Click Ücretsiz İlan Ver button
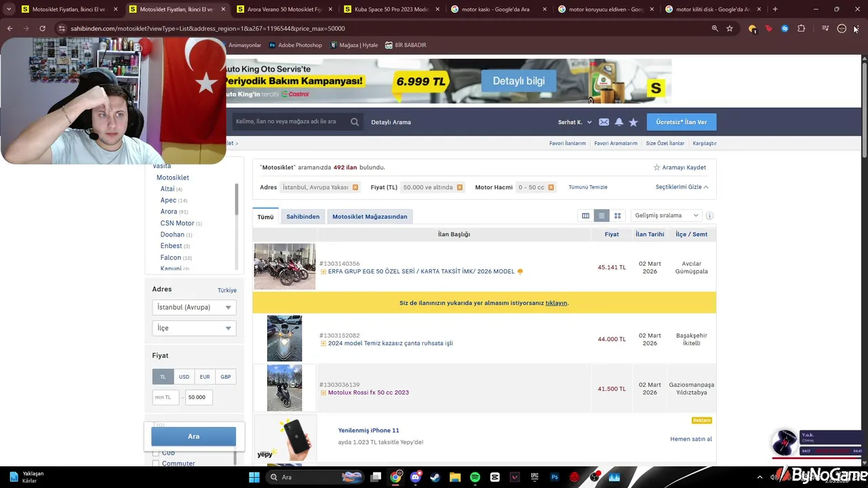Viewport: 868px width, 488px height. point(682,122)
